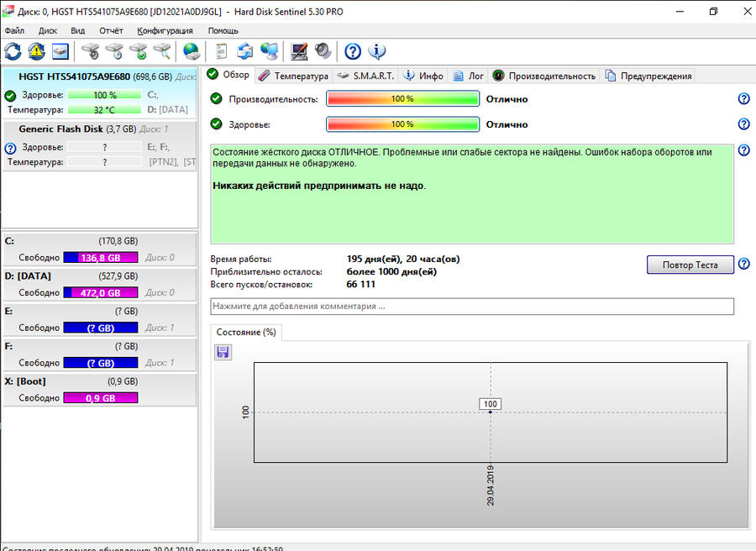Click help icon beside Производительность rating
756x551 pixels.
click(744, 99)
